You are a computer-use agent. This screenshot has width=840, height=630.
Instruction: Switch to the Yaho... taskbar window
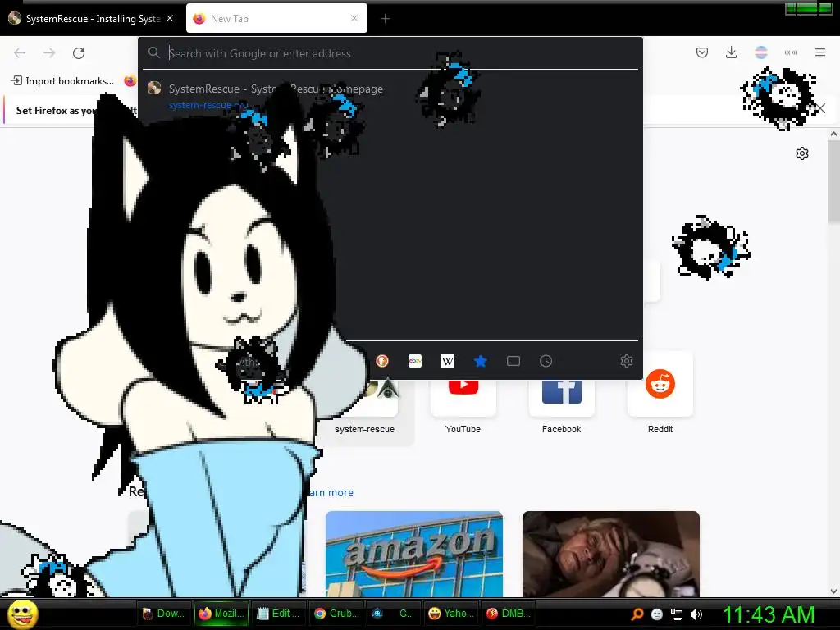tap(451, 614)
